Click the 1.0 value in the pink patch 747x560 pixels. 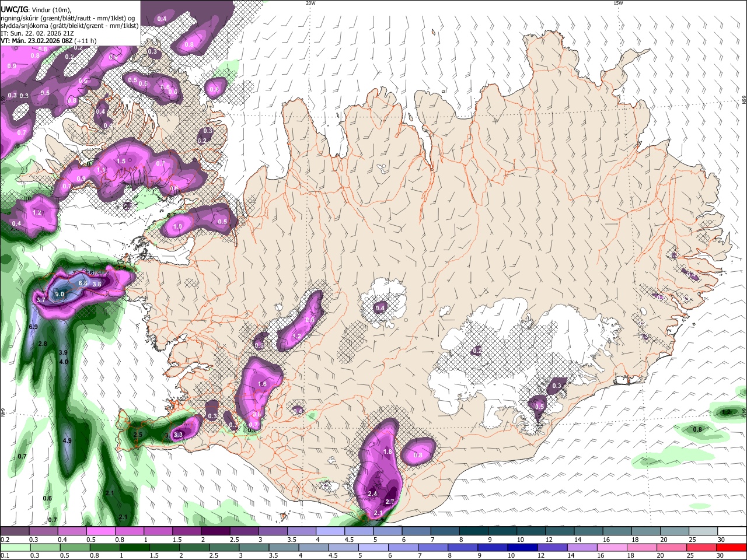tap(178, 227)
